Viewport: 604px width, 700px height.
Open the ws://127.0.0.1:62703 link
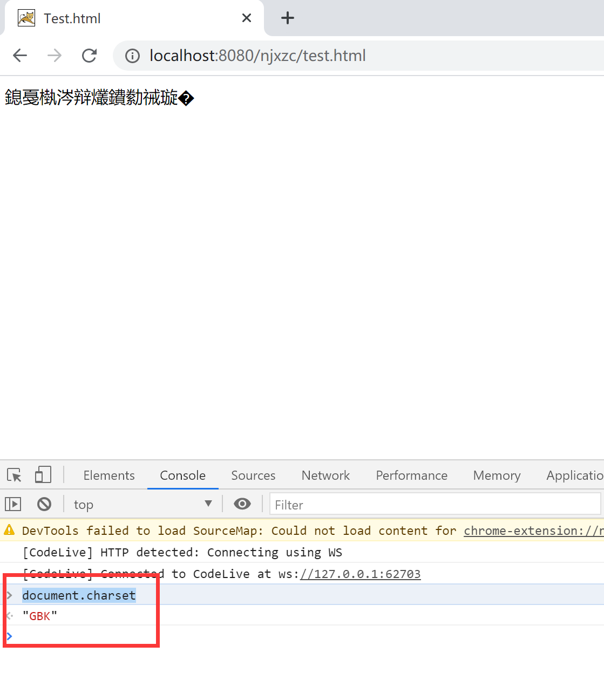click(x=361, y=574)
